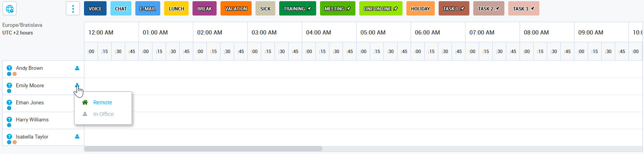Click the question mark icon beside Ethan Jones
Image resolution: width=644 pixels, height=154 pixels.
click(x=9, y=103)
